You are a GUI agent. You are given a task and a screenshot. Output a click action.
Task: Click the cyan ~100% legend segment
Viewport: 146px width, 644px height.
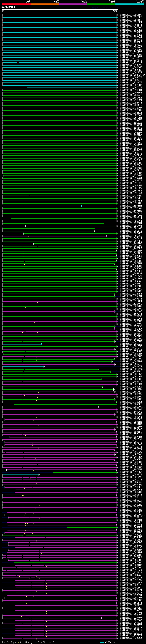click(130, 4)
